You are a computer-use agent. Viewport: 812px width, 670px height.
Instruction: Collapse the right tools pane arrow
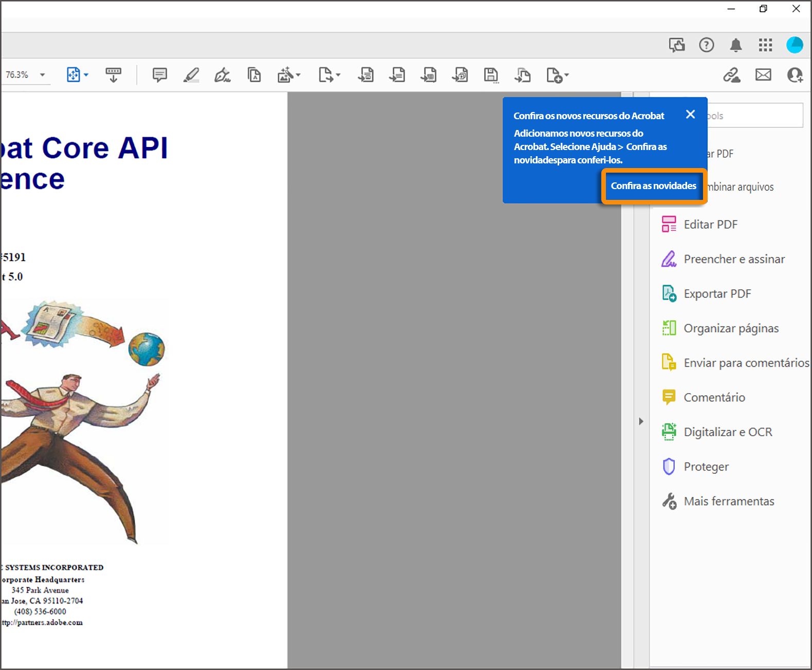[x=641, y=421]
